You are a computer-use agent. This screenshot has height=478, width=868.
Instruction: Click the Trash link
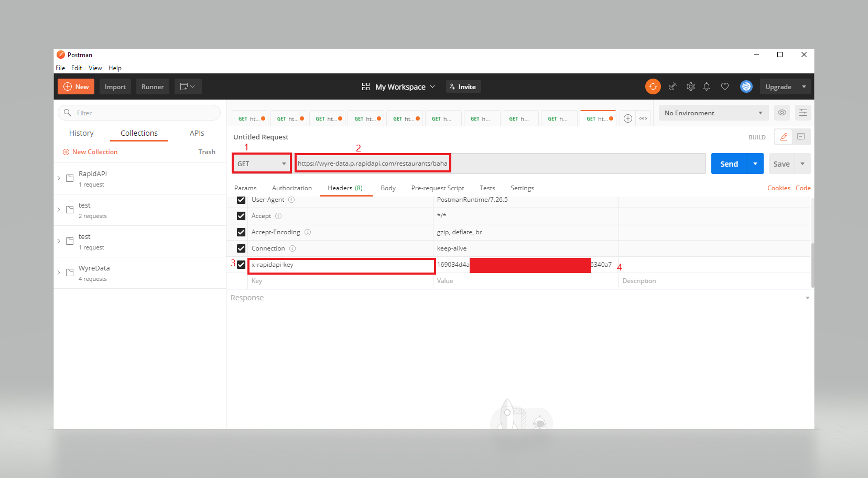pos(207,152)
